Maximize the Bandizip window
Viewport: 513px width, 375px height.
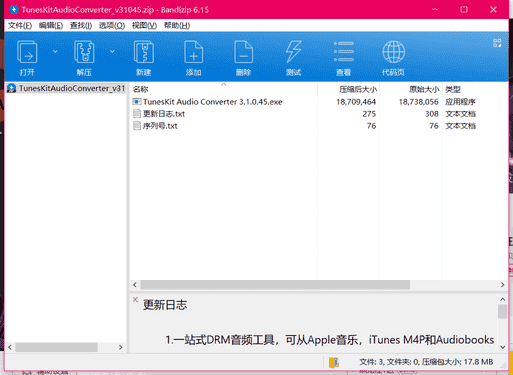pyautogui.click(x=464, y=9)
